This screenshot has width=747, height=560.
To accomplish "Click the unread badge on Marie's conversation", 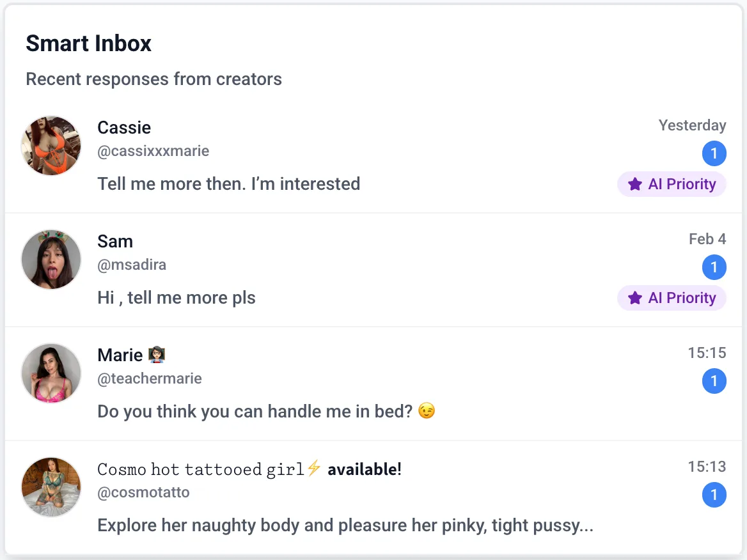I will [x=714, y=381].
